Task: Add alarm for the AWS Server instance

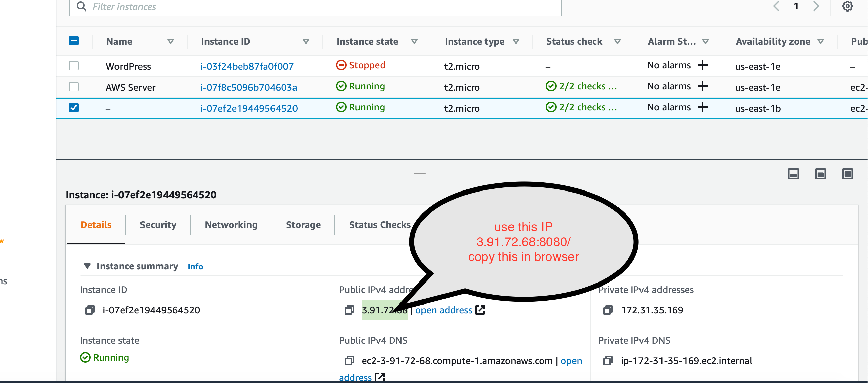Action: tap(703, 86)
